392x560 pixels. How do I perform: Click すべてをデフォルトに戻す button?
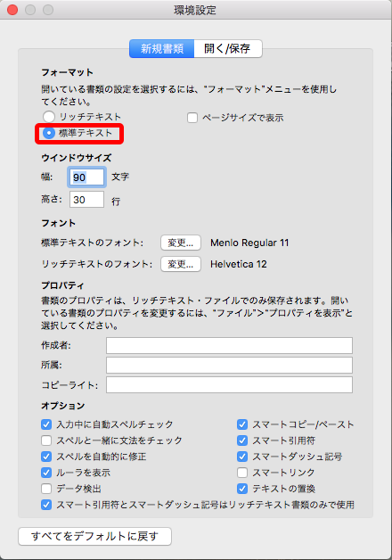(x=94, y=536)
